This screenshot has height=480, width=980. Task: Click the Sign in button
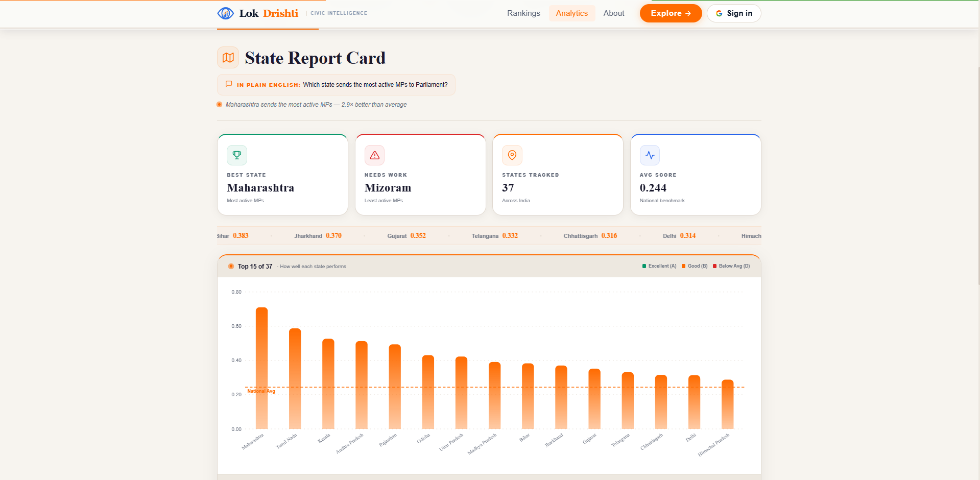[734, 13]
